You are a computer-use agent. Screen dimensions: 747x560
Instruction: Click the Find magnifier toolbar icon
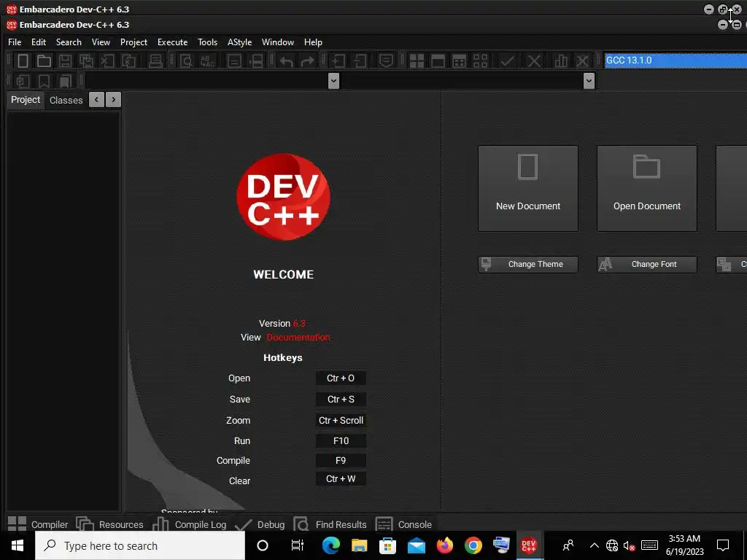tap(186, 61)
